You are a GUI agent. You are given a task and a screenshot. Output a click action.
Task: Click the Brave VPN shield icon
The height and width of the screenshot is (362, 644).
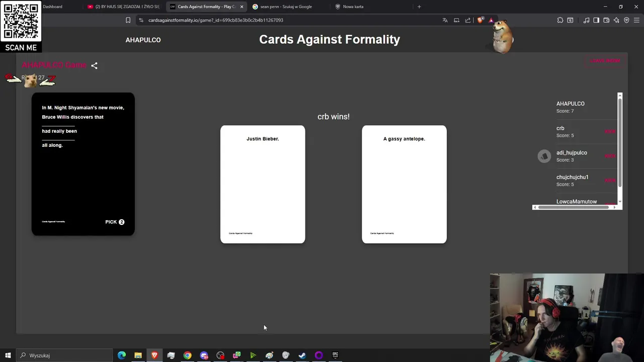[626, 20]
